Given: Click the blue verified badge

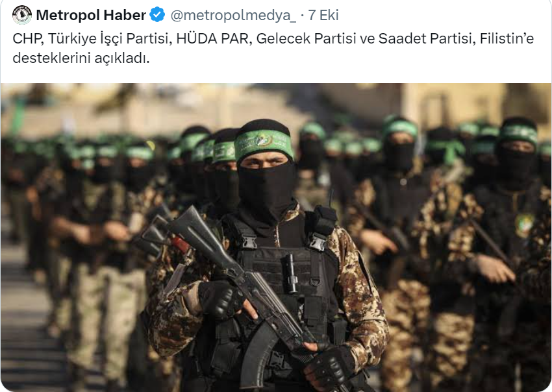Looking at the screenshot, I should click(x=157, y=15).
